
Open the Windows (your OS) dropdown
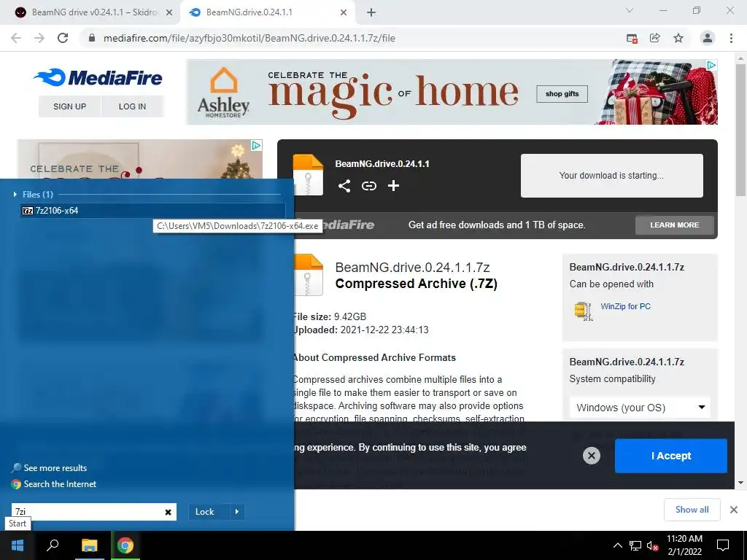640,408
